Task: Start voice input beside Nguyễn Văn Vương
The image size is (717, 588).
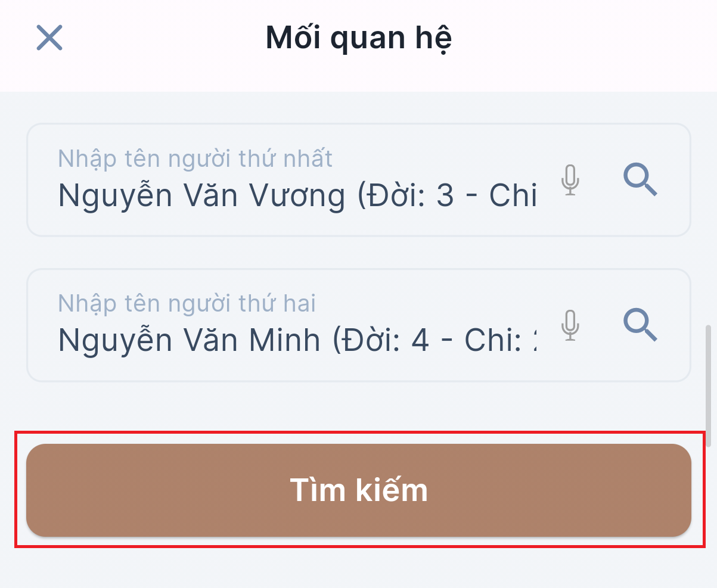Action: pos(570,180)
